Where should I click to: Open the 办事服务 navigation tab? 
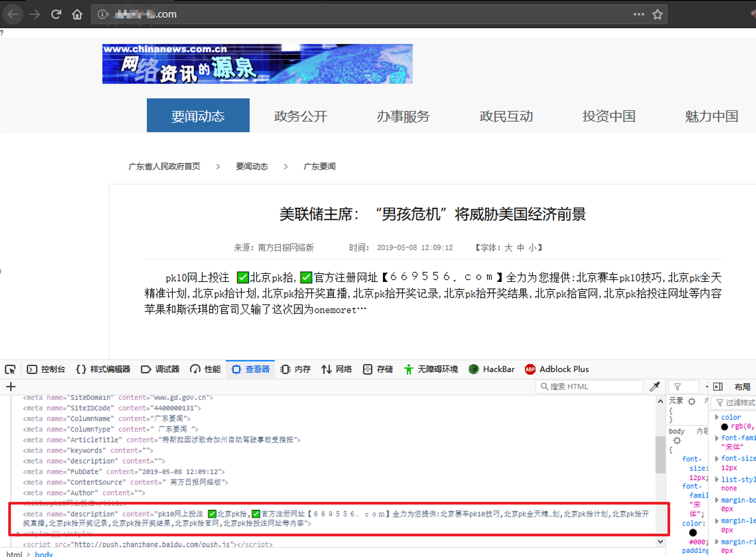[x=403, y=116]
